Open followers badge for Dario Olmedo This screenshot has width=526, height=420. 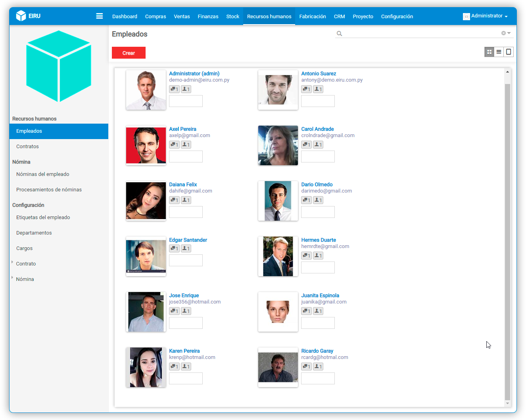click(x=318, y=200)
